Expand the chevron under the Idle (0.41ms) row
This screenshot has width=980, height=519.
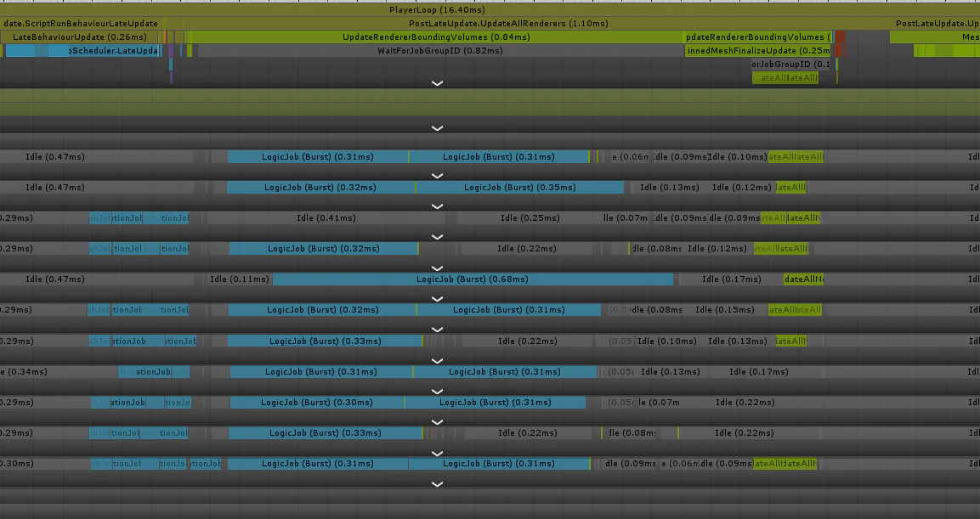tap(438, 237)
